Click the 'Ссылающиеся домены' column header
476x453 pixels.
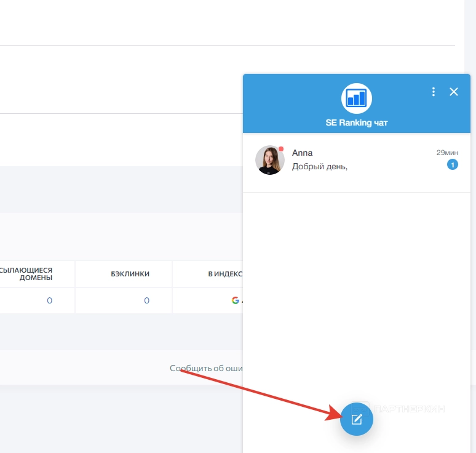[x=26, y=274]
